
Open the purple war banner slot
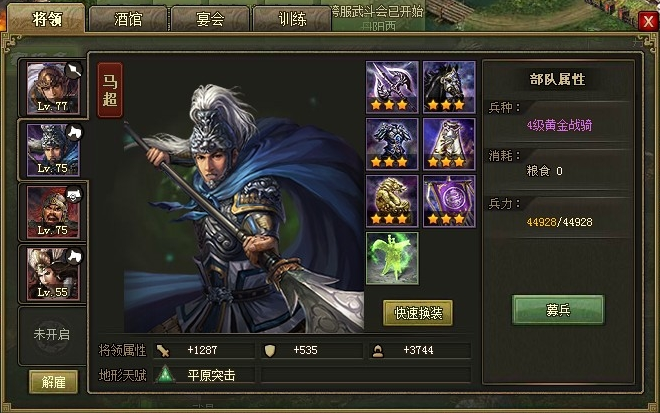[449, 201]
